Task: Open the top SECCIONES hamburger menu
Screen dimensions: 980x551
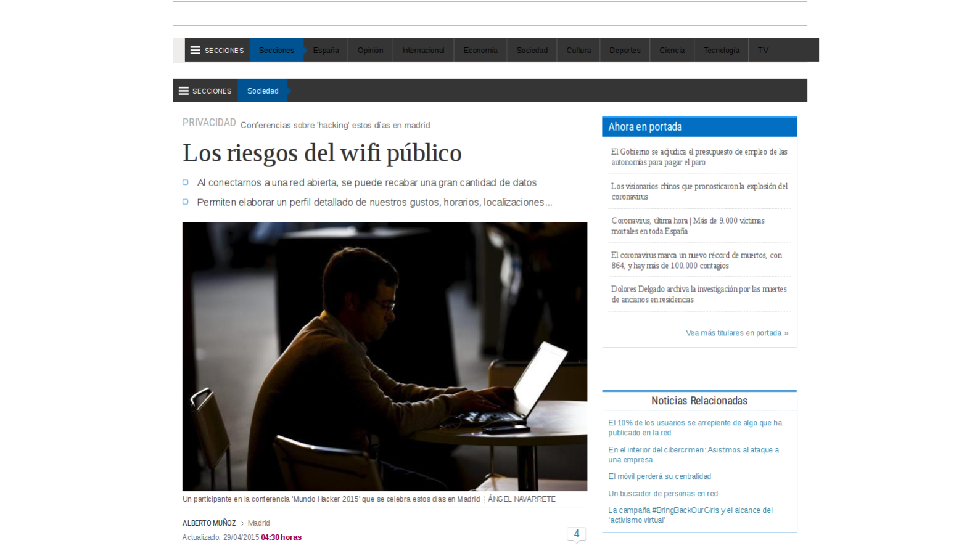Action: [217, 51]
